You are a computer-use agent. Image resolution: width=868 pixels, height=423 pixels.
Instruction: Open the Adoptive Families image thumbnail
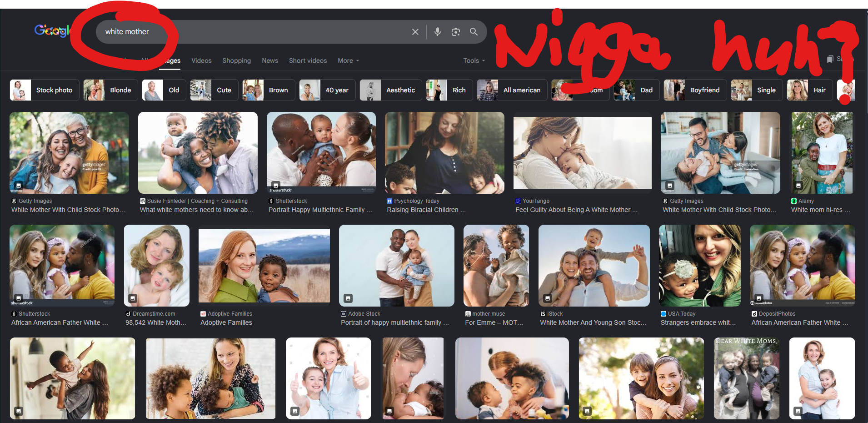[264, 266]
